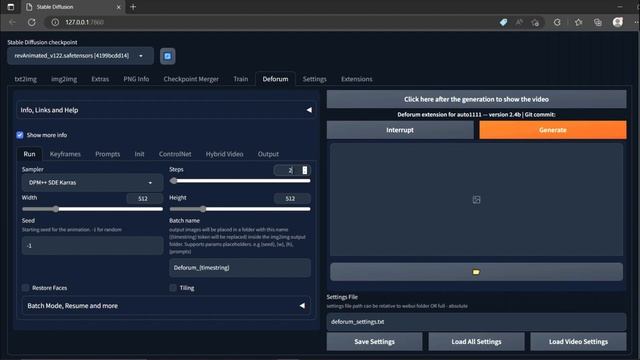Go back in browser history
Viewport: 640px width, 360px height.
click(12, 22)
